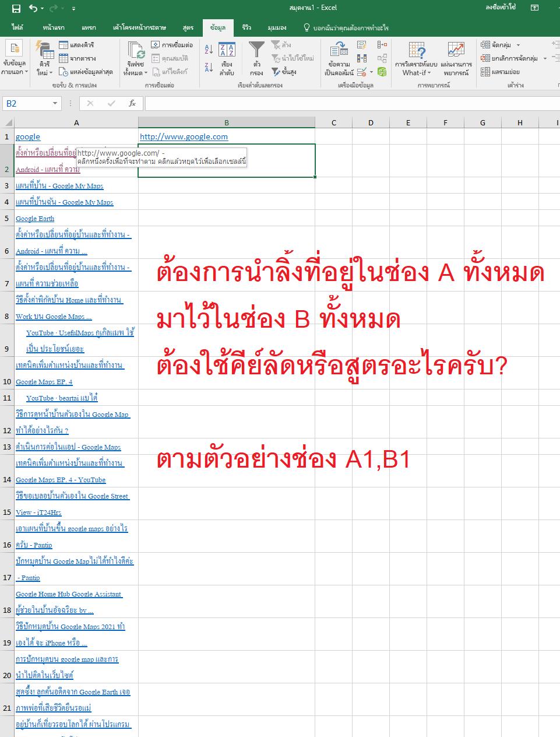Switch to เค้าโครงหน้ากระดาษ (Page Layout) tab
560x737 pixels.
pyautogui.click(x=139, y=27)
